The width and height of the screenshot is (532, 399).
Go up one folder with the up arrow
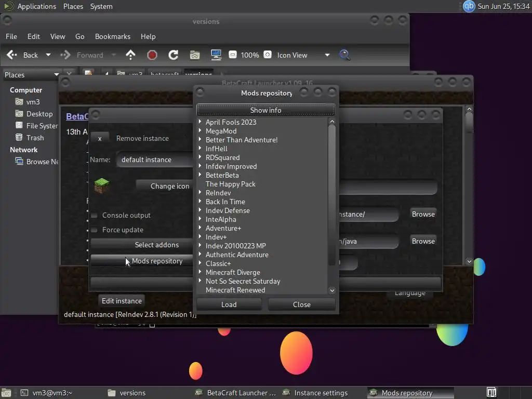click(130, 55)
